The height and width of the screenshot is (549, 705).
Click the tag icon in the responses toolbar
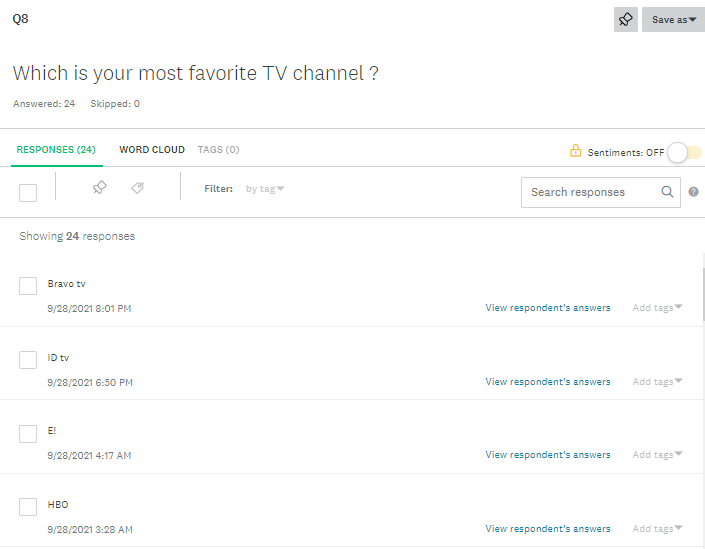tap(138, 188)
